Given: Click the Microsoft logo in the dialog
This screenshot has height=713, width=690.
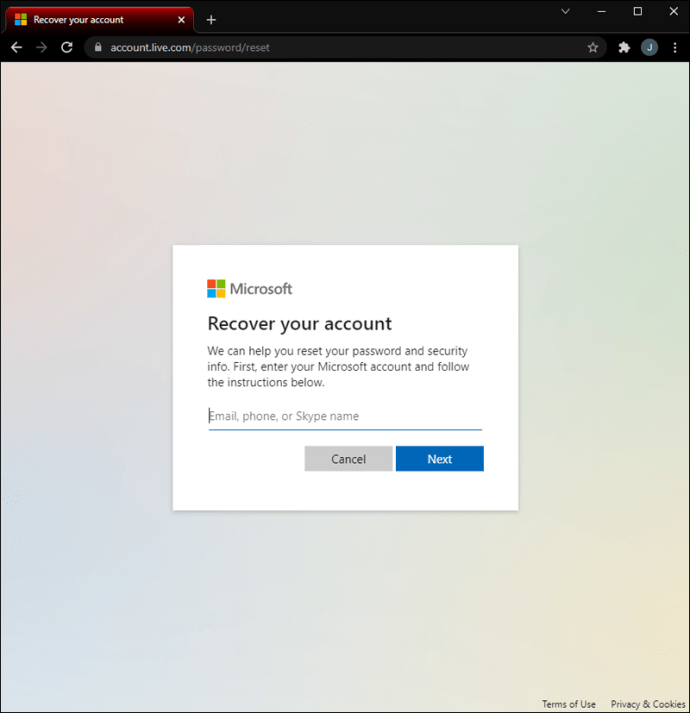Looking at the screenshot, I should tap(249, 289).
